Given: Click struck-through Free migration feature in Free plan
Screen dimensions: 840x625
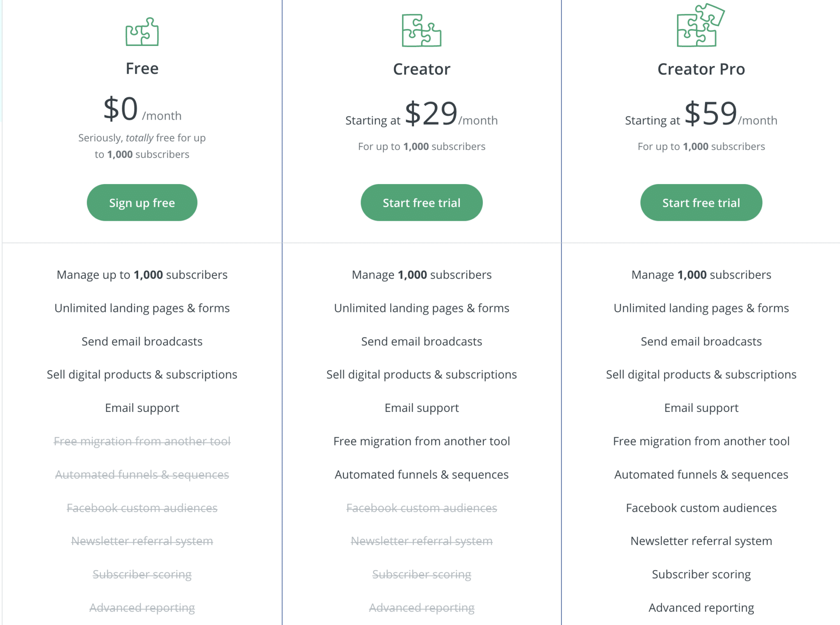Looking at the screenshot, I should tap(142, 441).
